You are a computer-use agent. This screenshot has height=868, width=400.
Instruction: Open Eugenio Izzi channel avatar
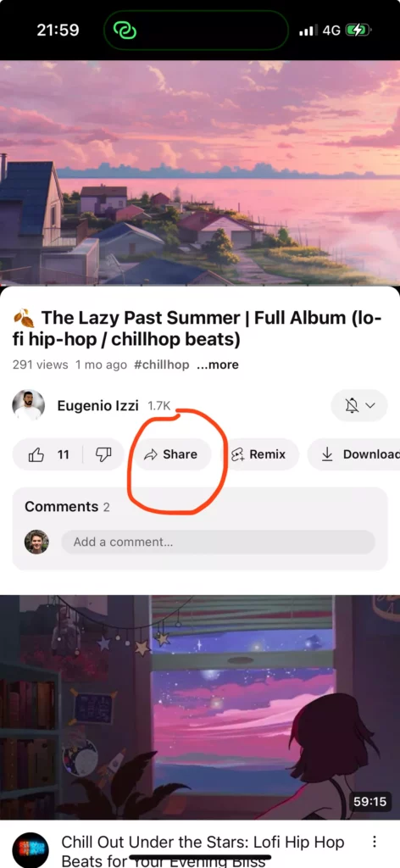tap(28, 405)
